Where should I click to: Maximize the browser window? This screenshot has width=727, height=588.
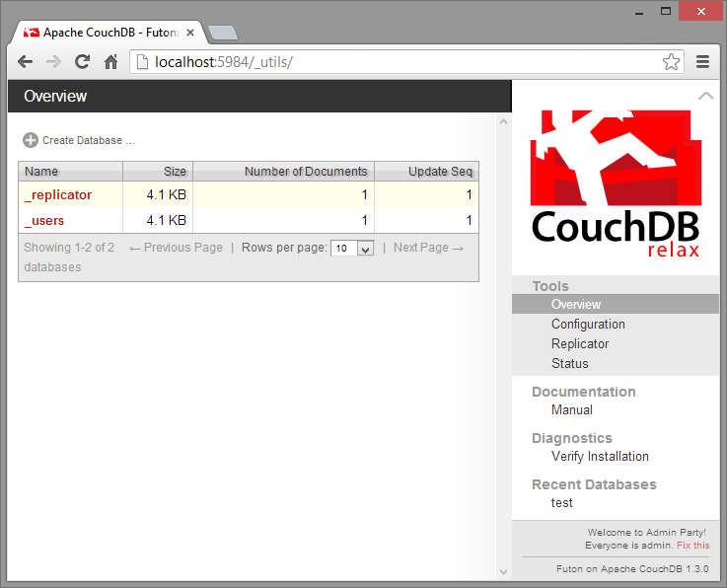click(666, 12)
